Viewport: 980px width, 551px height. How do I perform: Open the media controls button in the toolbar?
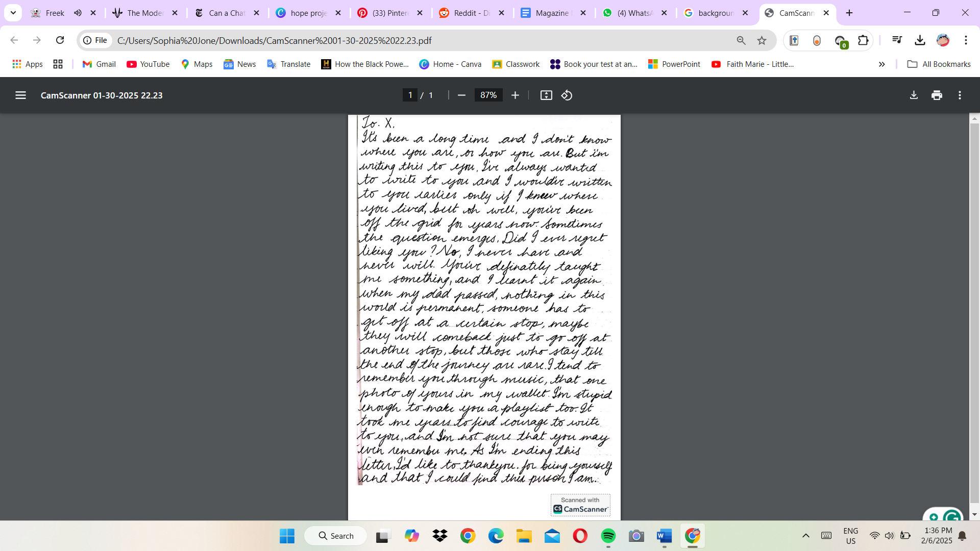897,40
